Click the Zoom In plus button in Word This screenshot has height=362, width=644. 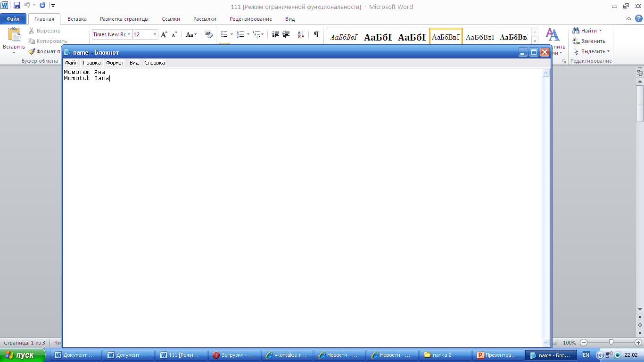click(x=638, y=343)
